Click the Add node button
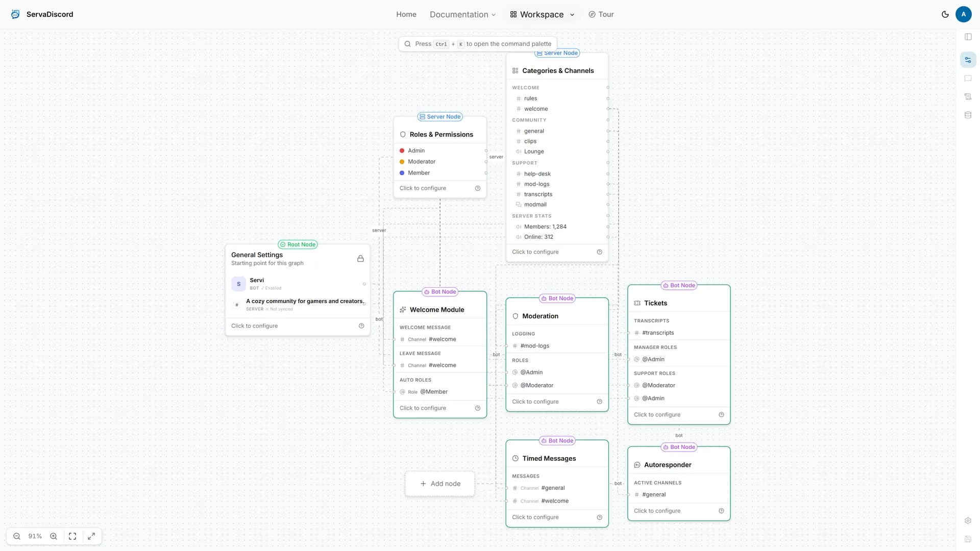 440,484
